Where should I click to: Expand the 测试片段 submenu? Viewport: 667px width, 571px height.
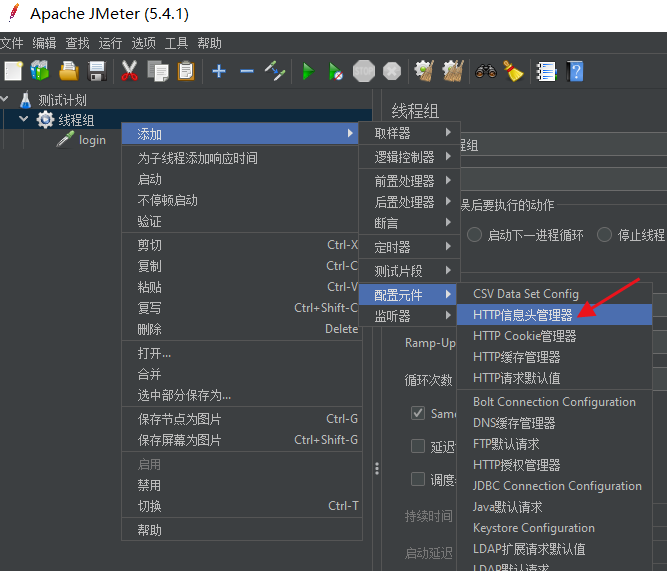click(x=410, y=271)
